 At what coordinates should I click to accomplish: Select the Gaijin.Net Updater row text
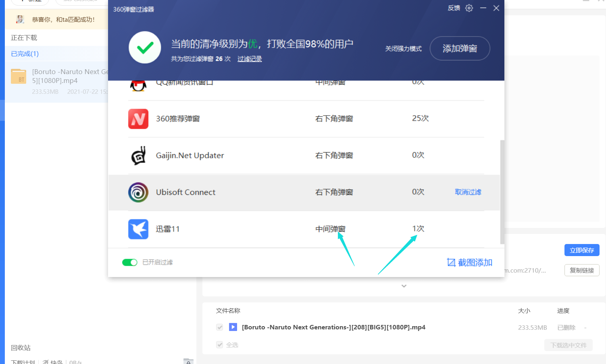point(190,155)
